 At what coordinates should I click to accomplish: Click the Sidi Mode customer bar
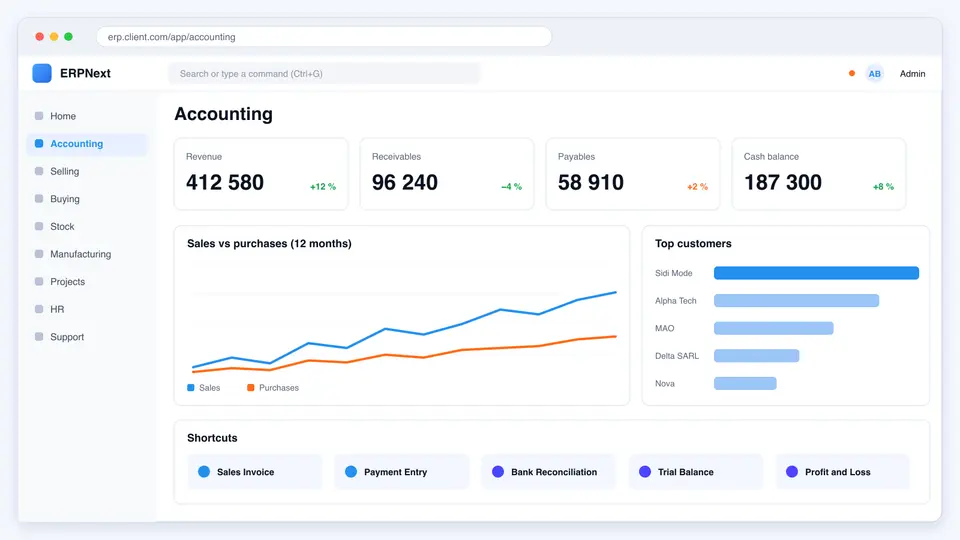[x=816, y=273]
